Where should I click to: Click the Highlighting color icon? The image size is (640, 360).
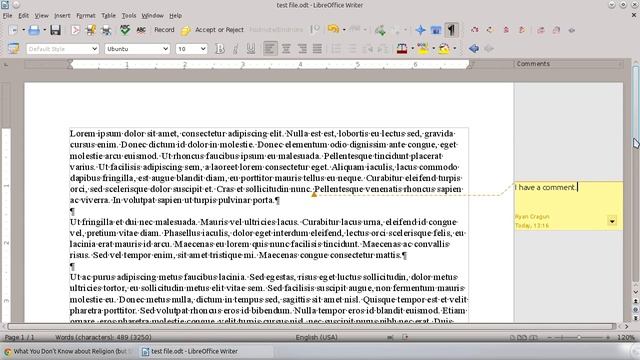423,49
